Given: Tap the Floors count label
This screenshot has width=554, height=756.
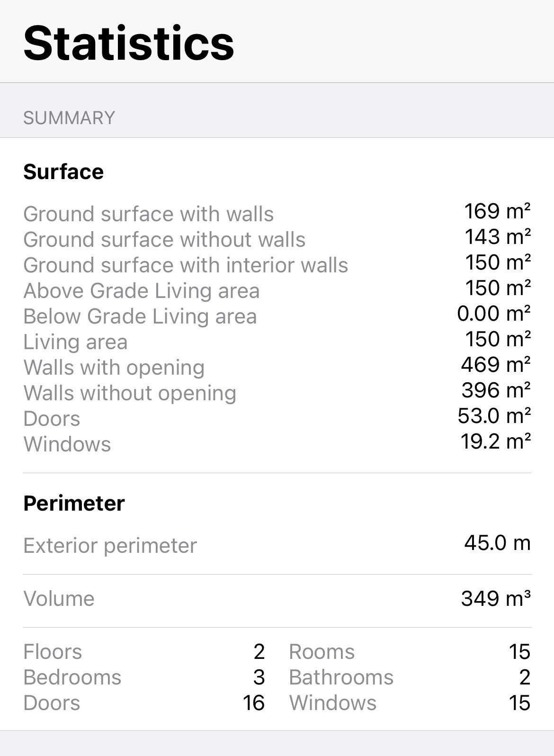Looking at the screenshot, I should 53,652.
